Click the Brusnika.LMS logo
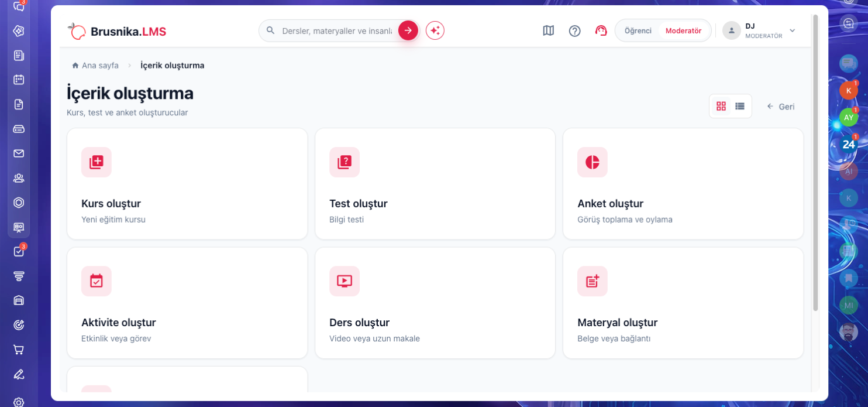The image size is (868, 407). (117, 31)
